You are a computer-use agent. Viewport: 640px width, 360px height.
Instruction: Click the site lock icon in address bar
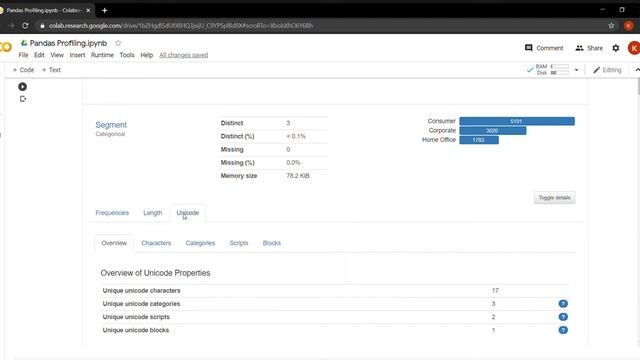coord(42,26)
